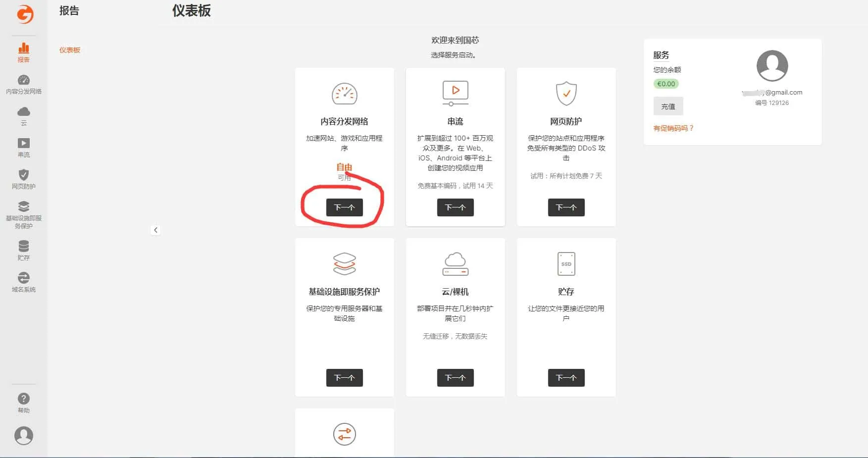868x458 pixels.
Task: Open the 串流 streaming sidebar icon
Action: coord(24,148)
